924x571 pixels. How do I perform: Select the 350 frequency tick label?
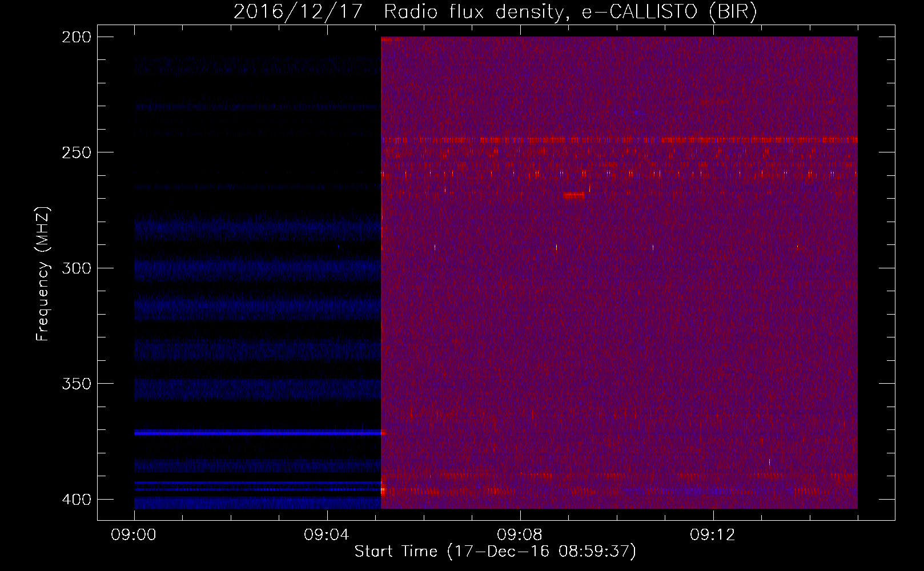[x=76, y=384]
